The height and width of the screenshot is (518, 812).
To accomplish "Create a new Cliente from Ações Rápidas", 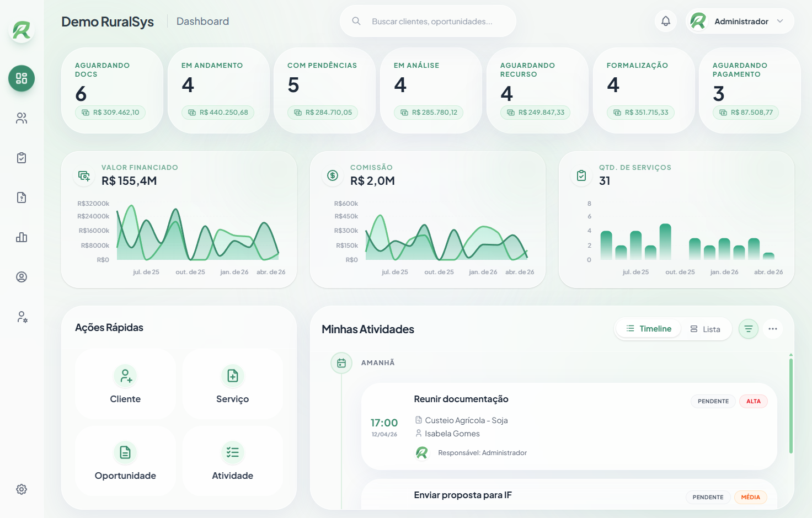I will pos(125,384).
